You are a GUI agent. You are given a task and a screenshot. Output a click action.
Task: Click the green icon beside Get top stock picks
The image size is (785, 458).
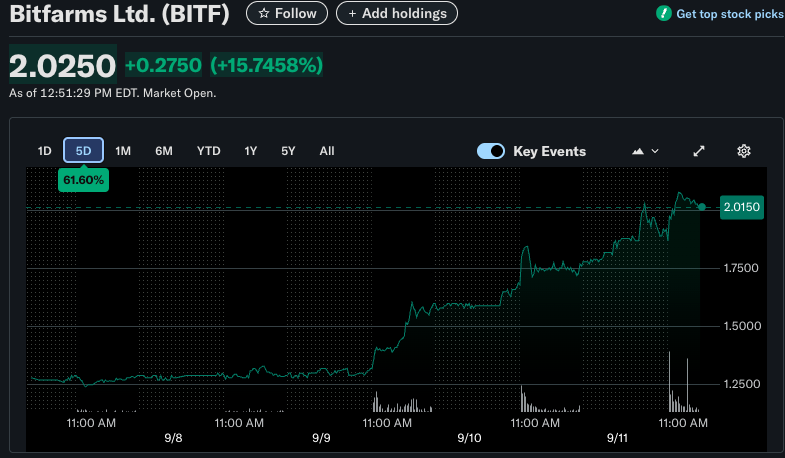pos(663,14)
